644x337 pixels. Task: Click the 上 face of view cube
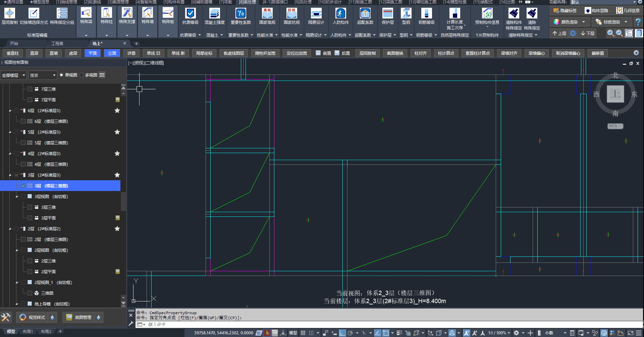point(615,94)
